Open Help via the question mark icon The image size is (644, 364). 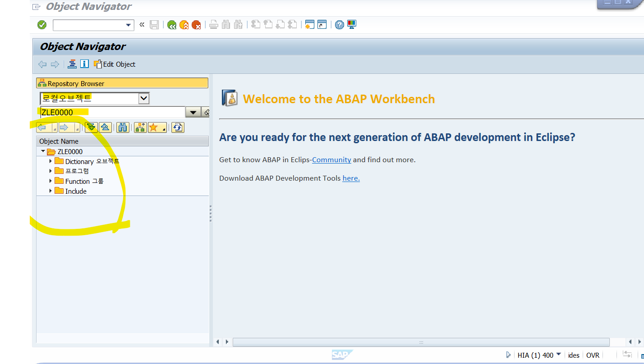point(340,25)
